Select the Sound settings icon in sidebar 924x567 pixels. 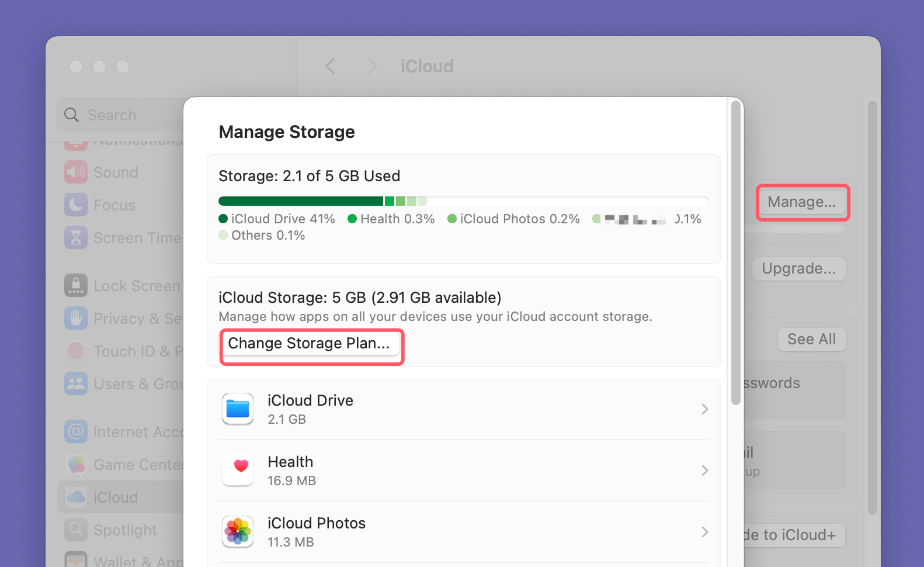coord(75,172)
